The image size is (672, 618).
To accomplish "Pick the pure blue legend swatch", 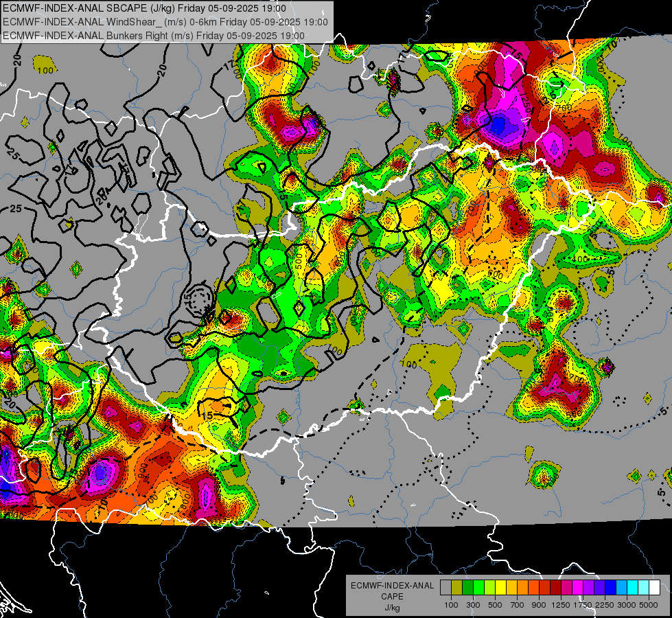I will click(x=611, y=588).
